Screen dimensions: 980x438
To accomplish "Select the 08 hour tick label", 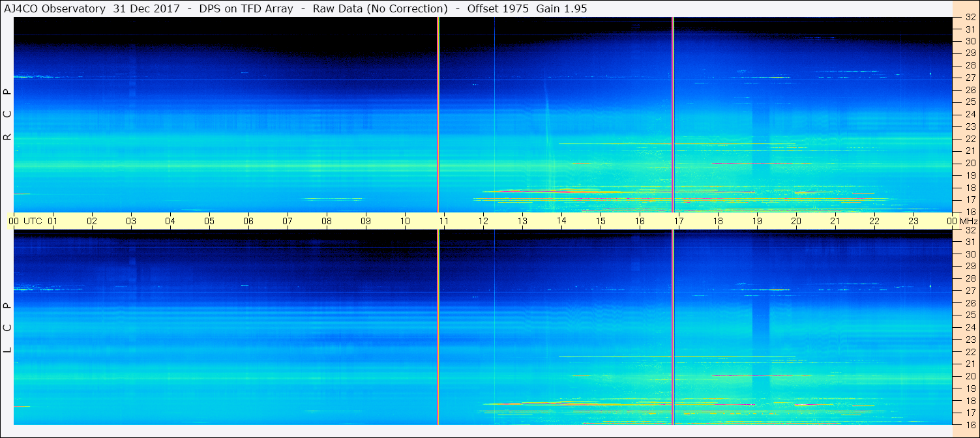I will click(327, 221).
